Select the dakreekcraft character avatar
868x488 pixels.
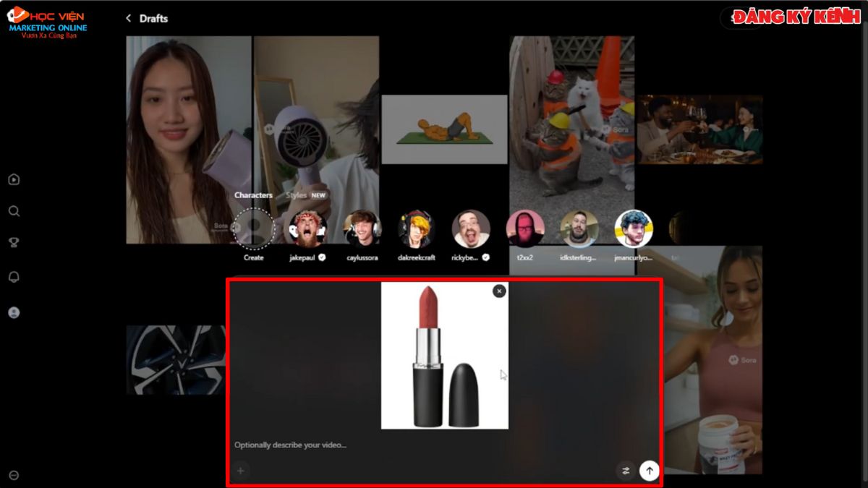417,230
